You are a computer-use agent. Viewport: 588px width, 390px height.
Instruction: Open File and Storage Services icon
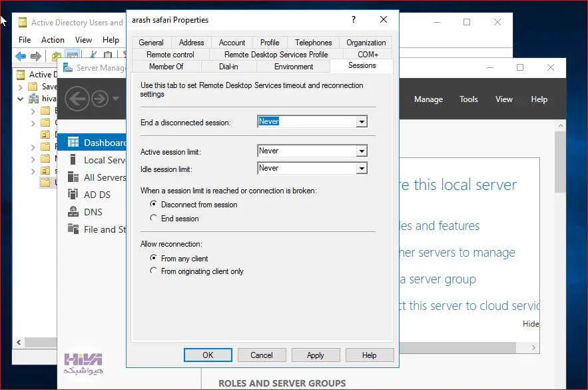(73, 229)
